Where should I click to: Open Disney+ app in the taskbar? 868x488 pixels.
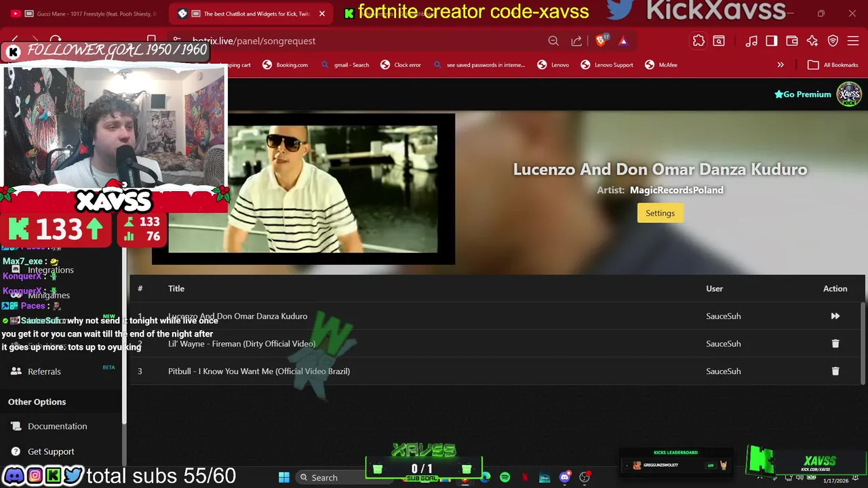(545, 478)
